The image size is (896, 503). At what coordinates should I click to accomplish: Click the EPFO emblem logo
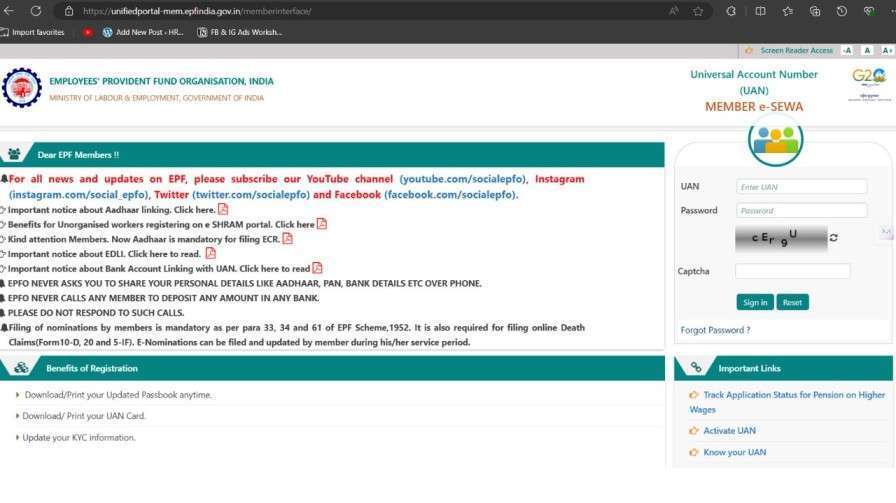tap(22, 87)
